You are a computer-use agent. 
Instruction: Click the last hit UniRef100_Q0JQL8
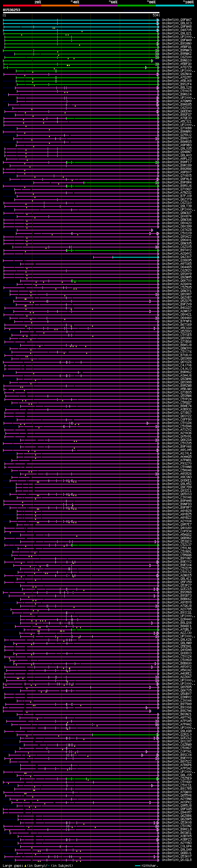pyautogui.click(x=177, y=860)
